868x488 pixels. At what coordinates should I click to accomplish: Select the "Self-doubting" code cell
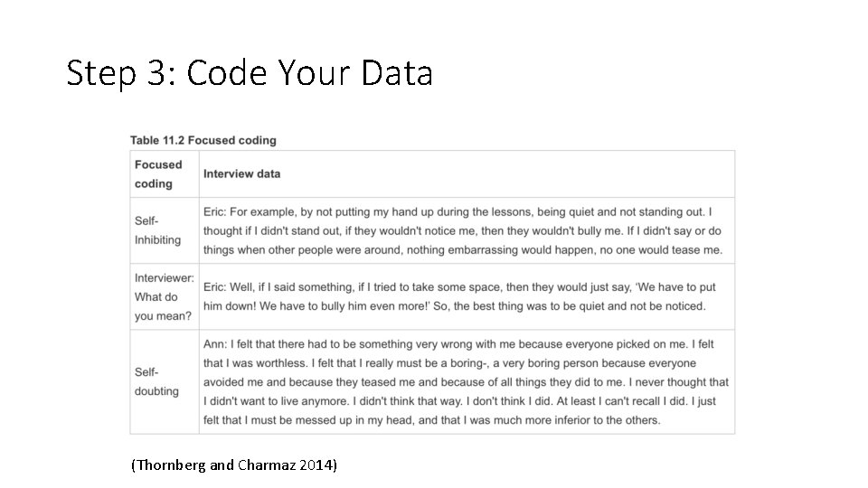tap(157, 381)
